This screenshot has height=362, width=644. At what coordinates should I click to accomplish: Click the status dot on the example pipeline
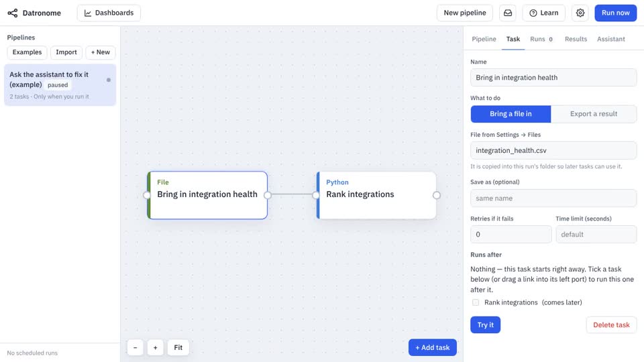109,80
